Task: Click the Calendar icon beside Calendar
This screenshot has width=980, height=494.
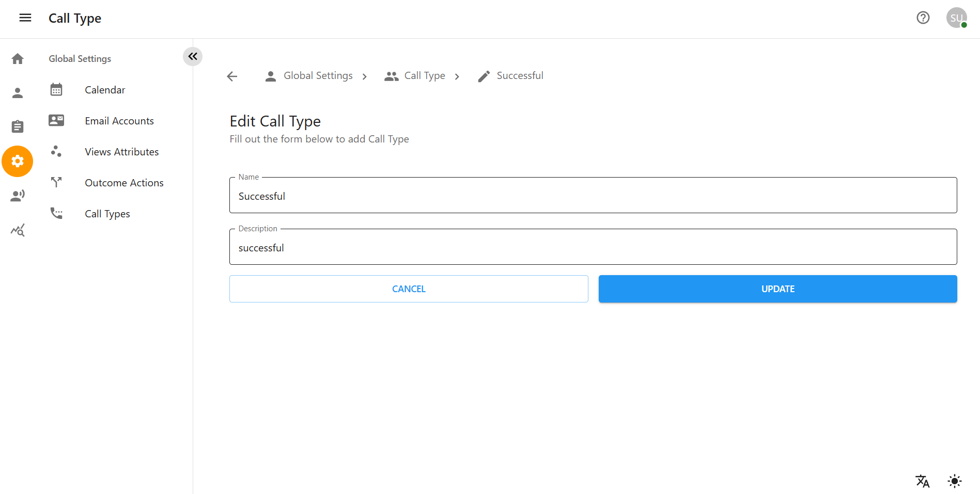Action: (56, 89)
